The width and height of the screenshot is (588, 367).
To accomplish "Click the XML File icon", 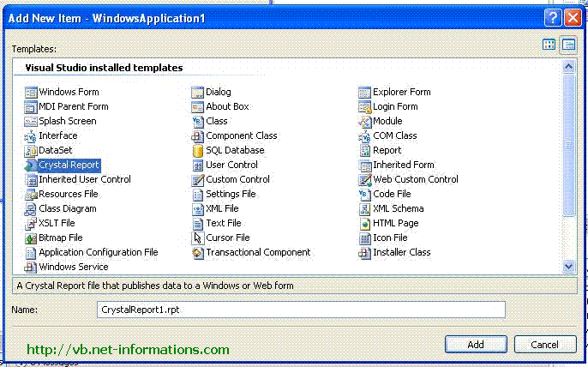I will tap(198, 209).
